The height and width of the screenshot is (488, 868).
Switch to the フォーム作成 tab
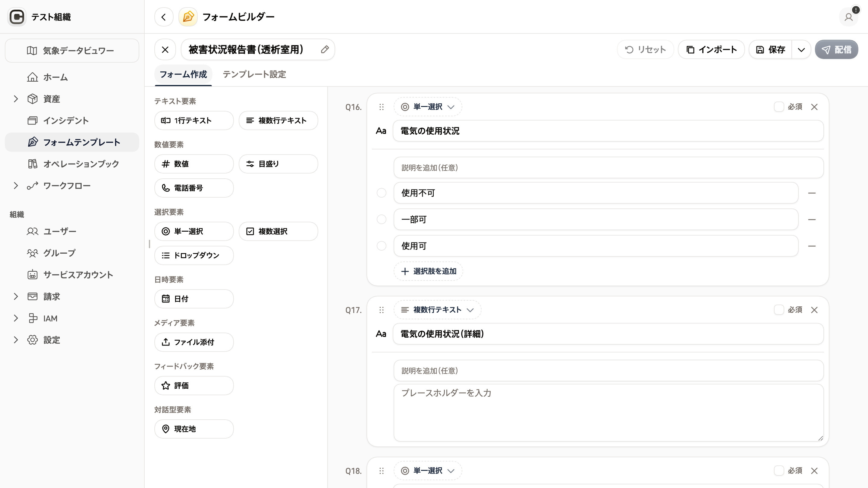(x=183, y=74)
